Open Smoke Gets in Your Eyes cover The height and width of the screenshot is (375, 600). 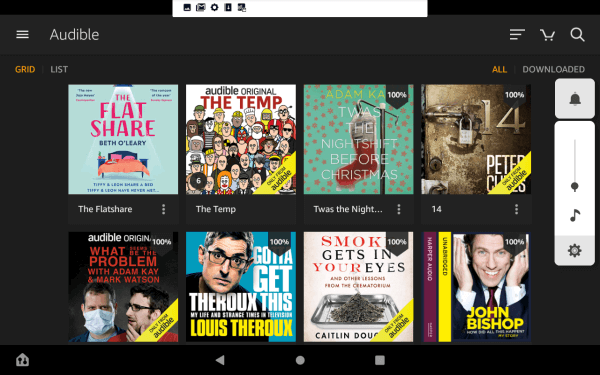click(359, 287)
